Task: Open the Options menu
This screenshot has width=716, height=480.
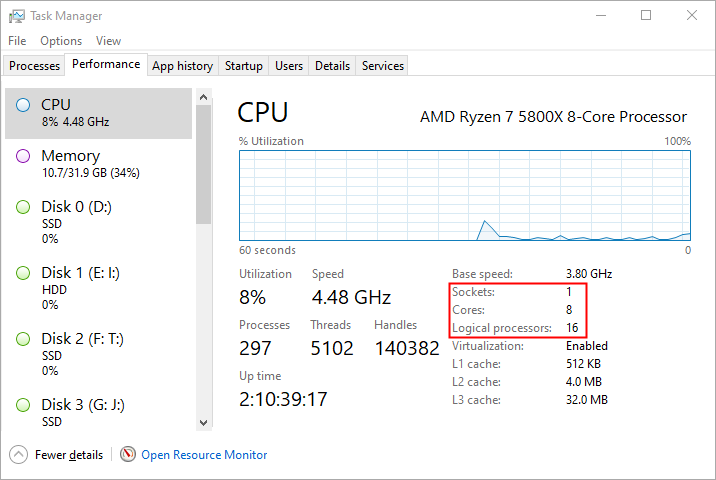Action: pos(61,41)
